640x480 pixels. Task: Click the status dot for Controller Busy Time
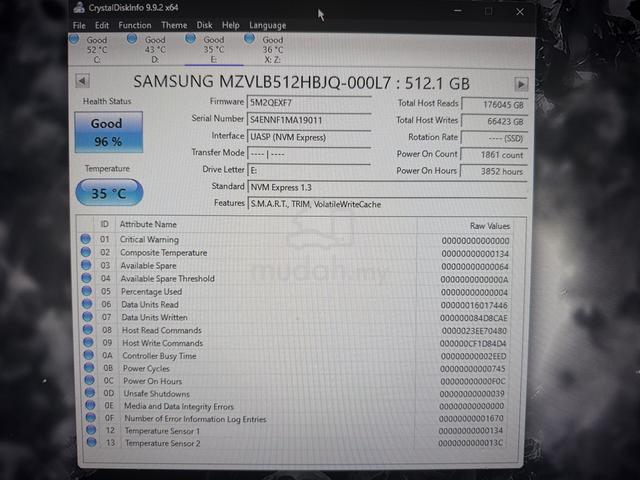point(89,355)
